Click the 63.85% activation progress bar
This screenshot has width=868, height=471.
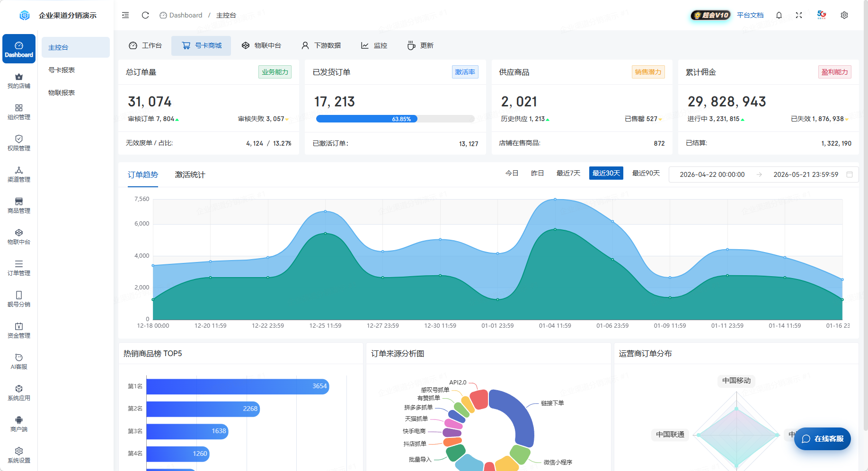(x=395, y=119)
